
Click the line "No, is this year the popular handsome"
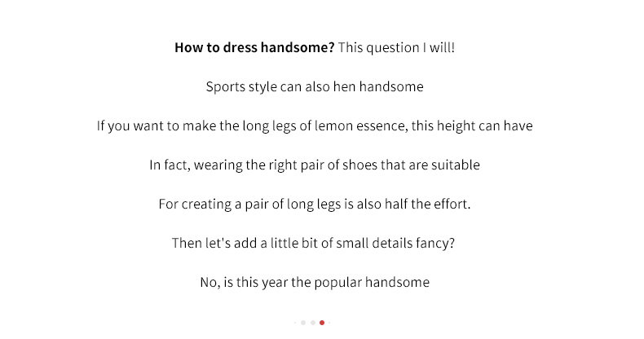(315, 283)
